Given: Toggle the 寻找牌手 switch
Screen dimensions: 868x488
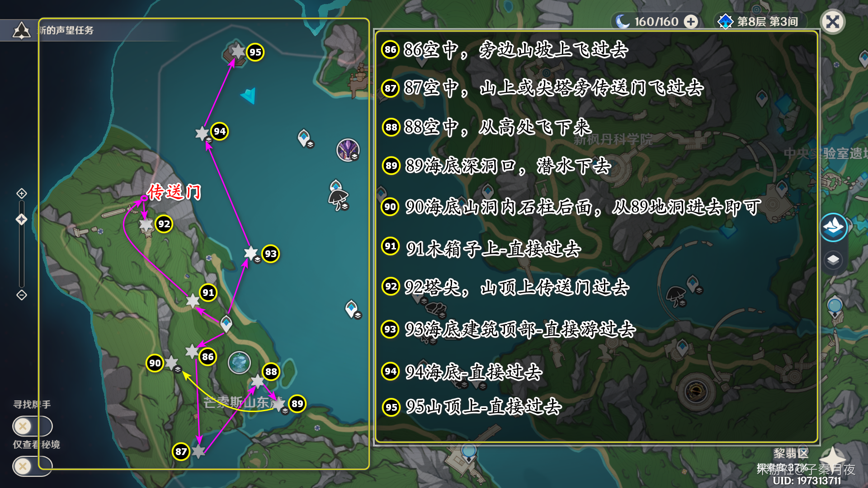Looking at the screenshot, I should pyautogui.click(x=32, y=426).
